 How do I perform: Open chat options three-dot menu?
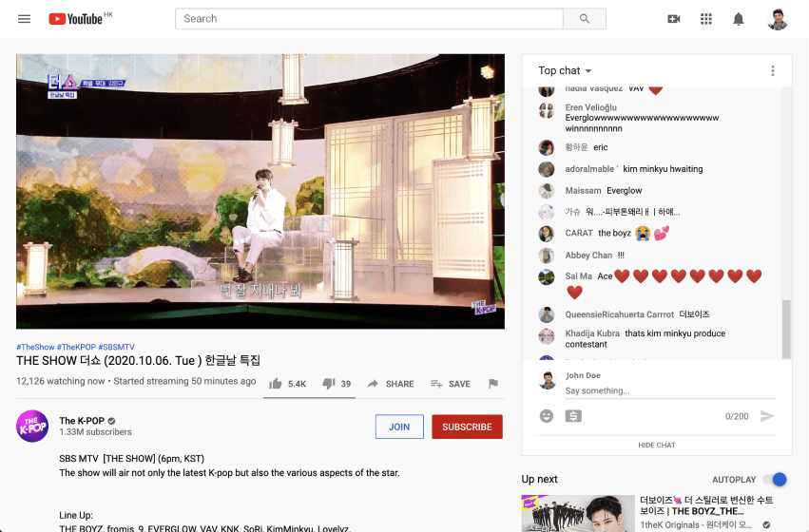tap(772, 70)
